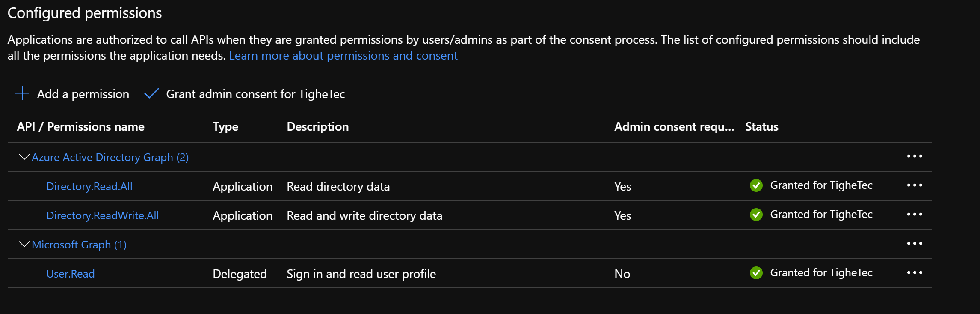Open more options for User.Read row
The image size is (980, 314).
(914, 273)
